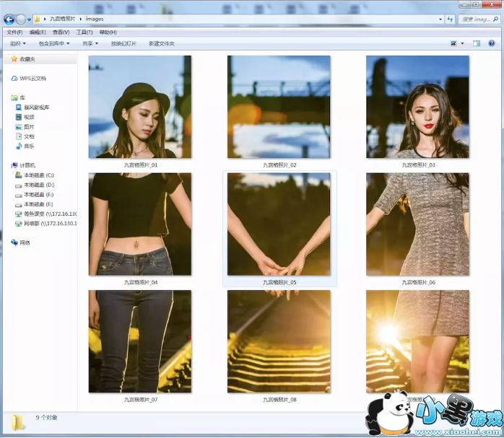Open the 查看(V) view menu
This screenshot has height=438, width=504.
61,32
